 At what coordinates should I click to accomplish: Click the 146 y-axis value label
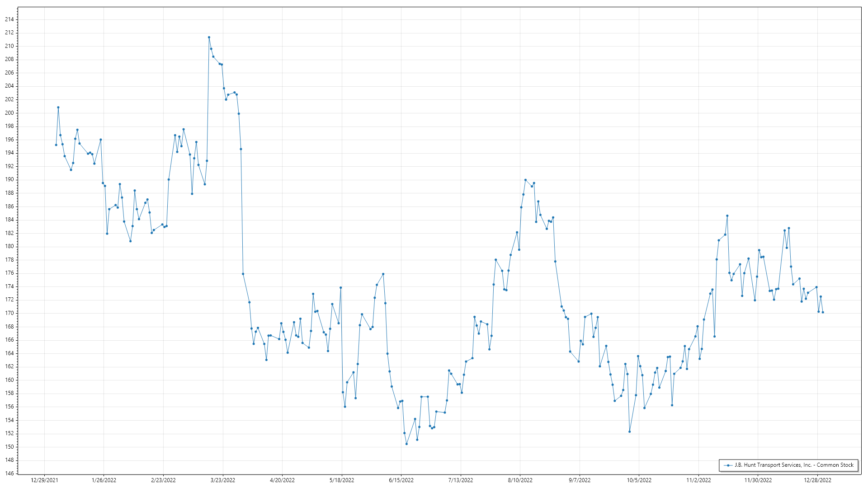(9, 474)
